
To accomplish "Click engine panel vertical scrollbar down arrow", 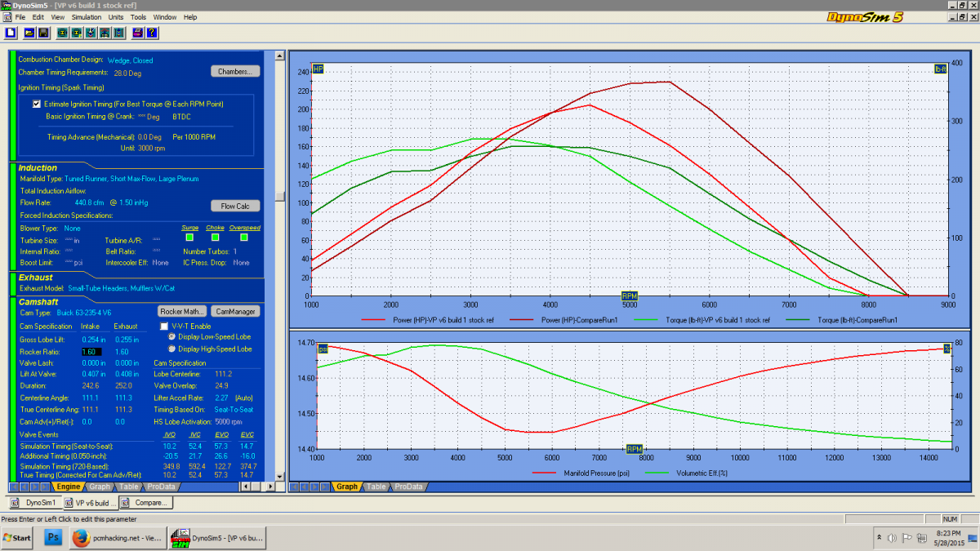I will pyautogui.click(x=279, y=477).
